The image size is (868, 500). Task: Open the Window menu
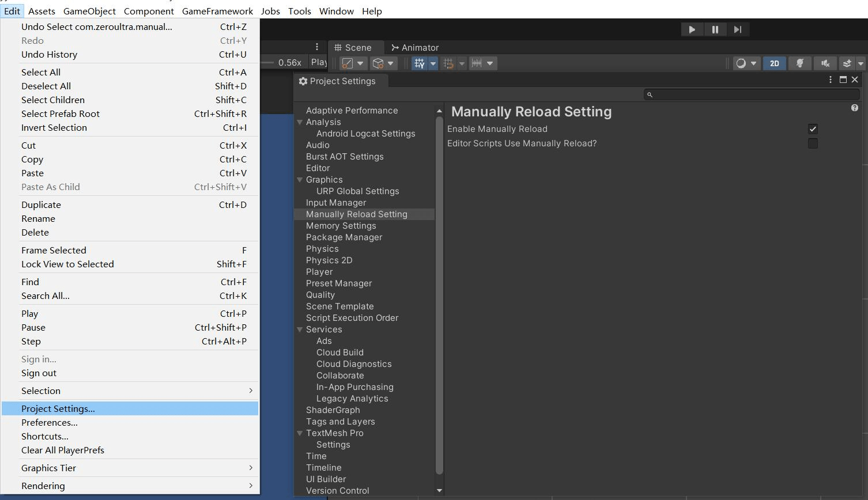click(x=336, y=11)
